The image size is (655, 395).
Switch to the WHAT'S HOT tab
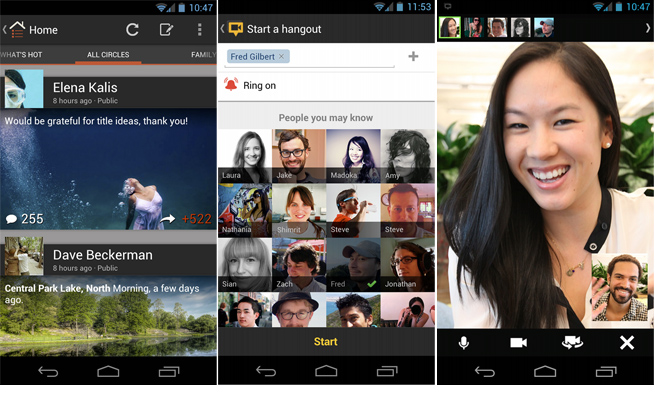pyautogui.click(x=21, y=55)
